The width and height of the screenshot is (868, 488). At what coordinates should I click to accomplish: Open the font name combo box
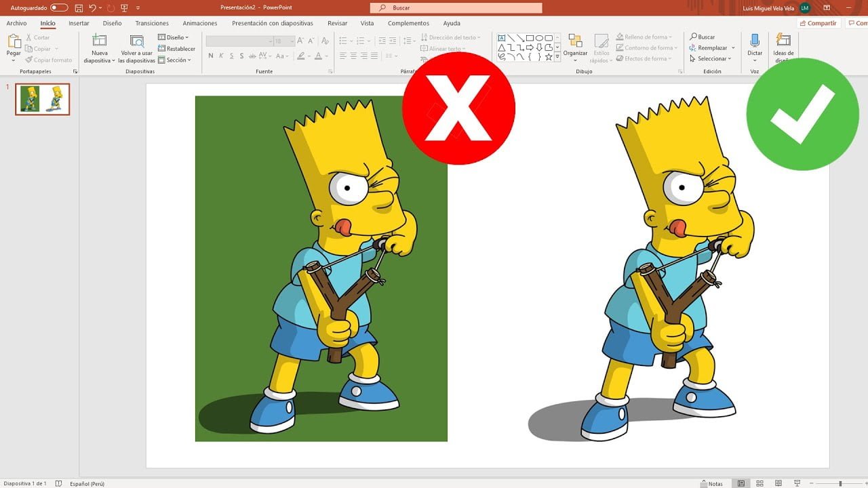coord(239,41)
